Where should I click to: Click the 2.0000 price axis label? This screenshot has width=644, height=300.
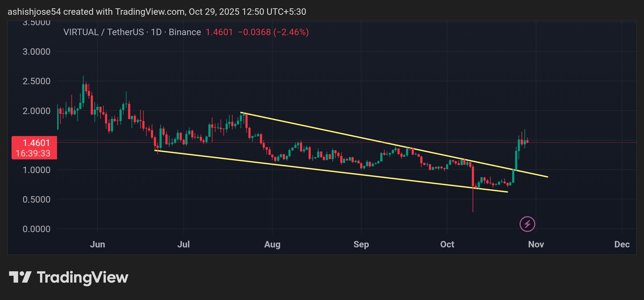pos(36,111)
